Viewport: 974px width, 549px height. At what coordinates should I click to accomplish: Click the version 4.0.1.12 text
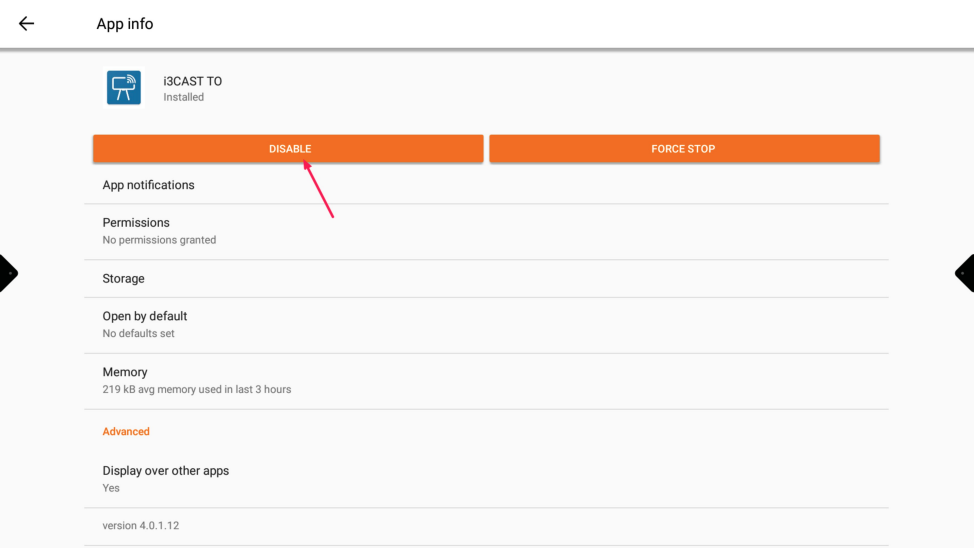click(x=141, y=526)
